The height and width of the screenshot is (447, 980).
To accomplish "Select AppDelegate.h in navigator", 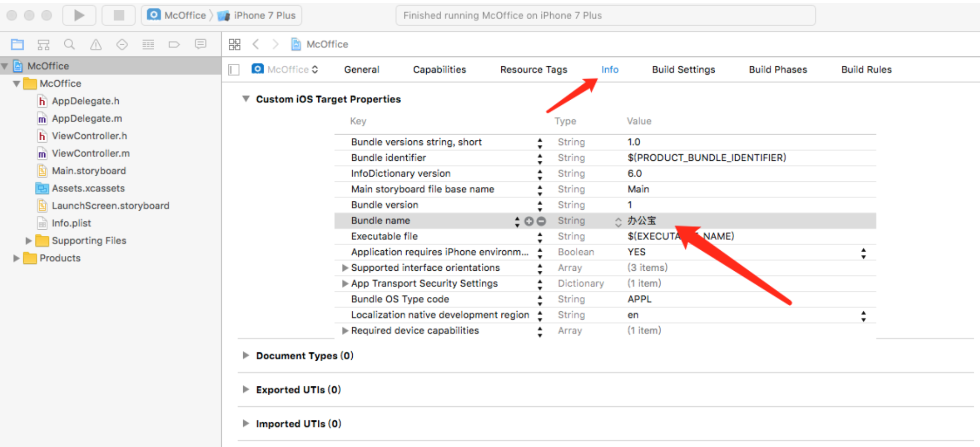I will click(85, 101).
